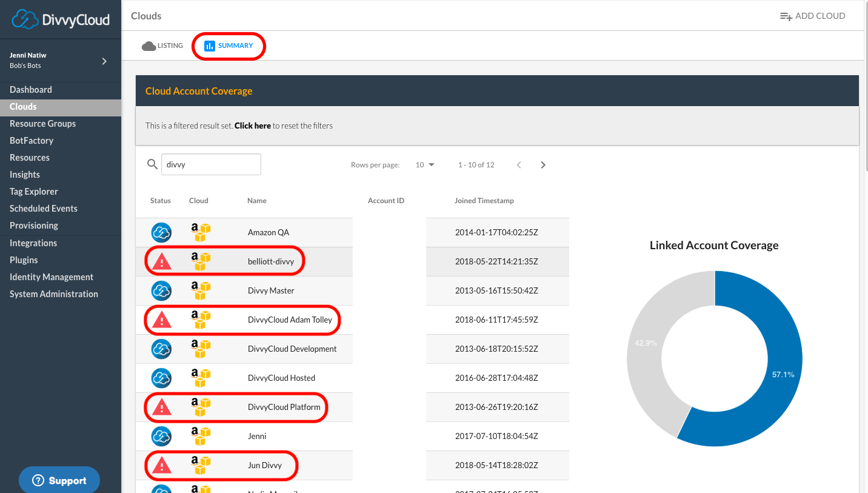Click the AWS icon for DivvyCloud Platform

click(201, 407)
